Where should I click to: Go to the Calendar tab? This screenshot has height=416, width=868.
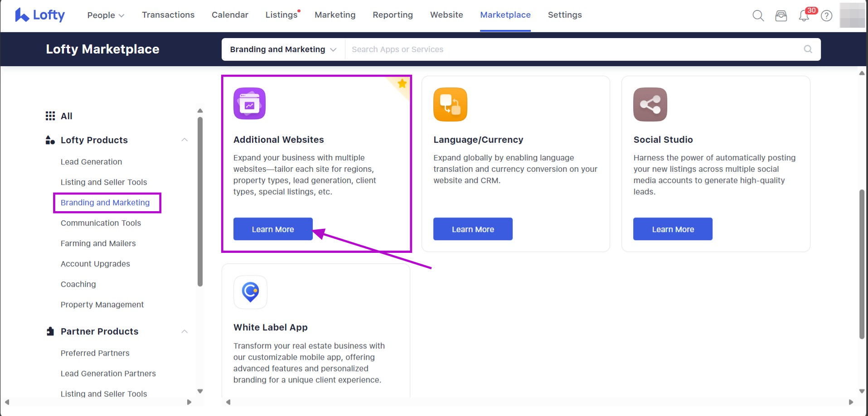click(x=230, y=15)
